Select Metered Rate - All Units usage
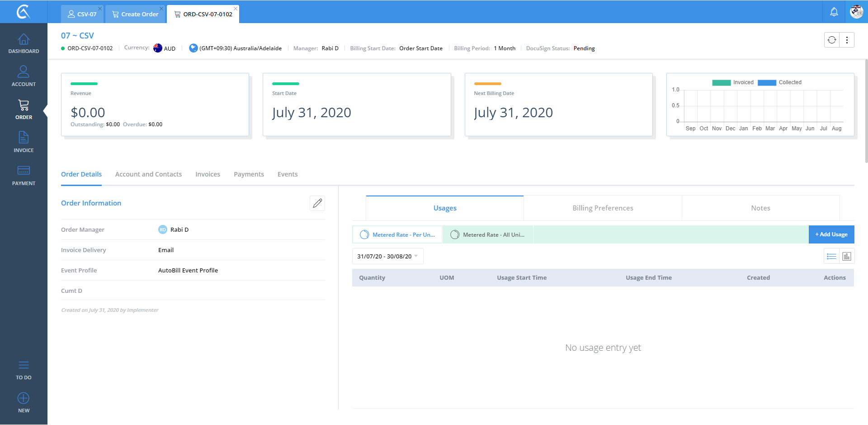Viewport: 868px width, 425px height. (x=488, y=235)
